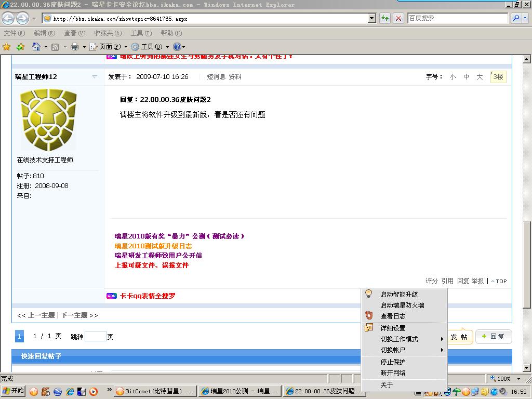The width and height of the screenshot is (532, 399).
Task: Print with the printer icon
Action: click(75, 47)
